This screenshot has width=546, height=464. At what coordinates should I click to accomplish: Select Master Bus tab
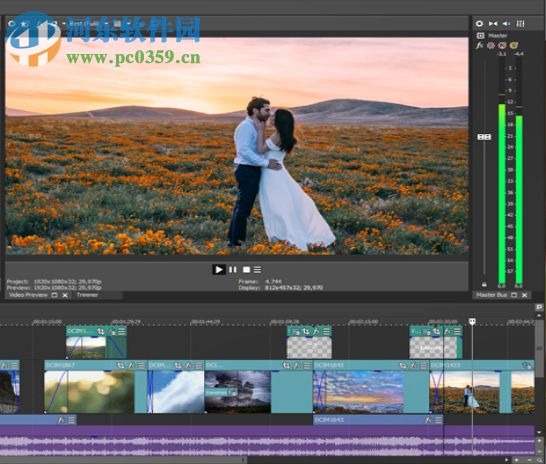coord(492,295)
